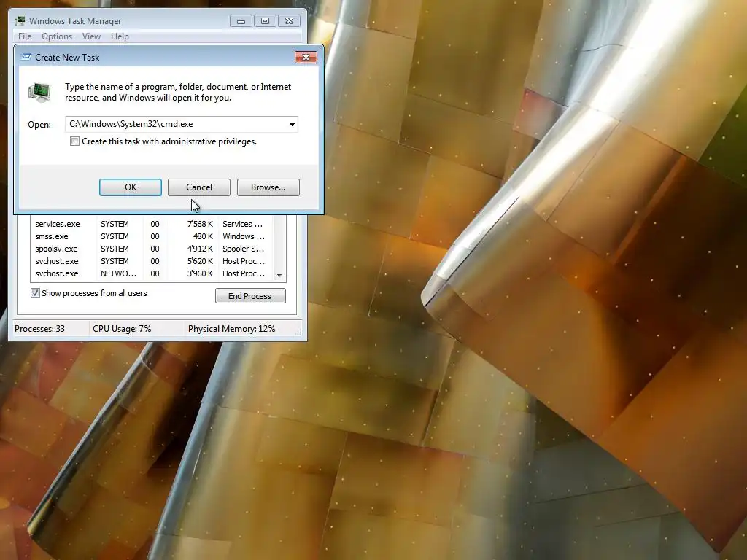This screenshot has width=747, height=560.
Task: Click the Physical Memory: 12% status entry
Action: coord(231,329)
